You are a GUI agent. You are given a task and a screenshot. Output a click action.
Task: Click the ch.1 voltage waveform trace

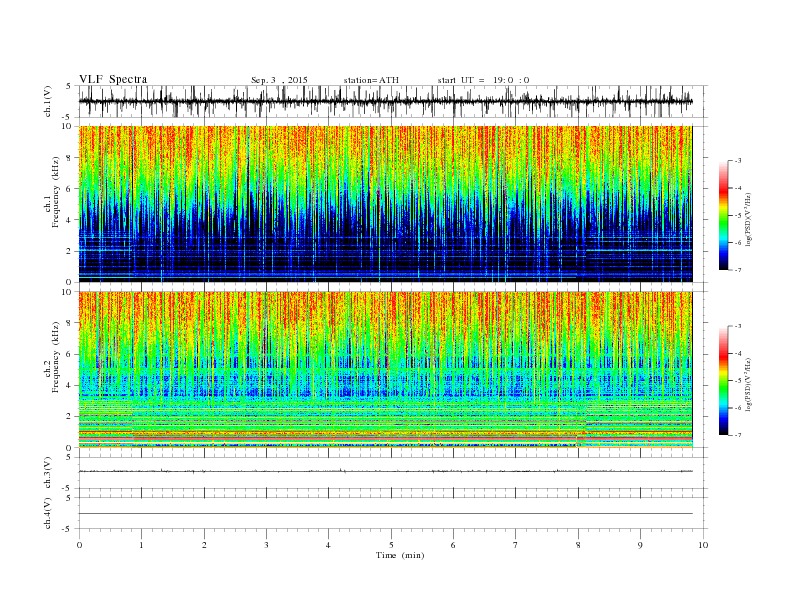pyautogui.click(x=385, y=101)
